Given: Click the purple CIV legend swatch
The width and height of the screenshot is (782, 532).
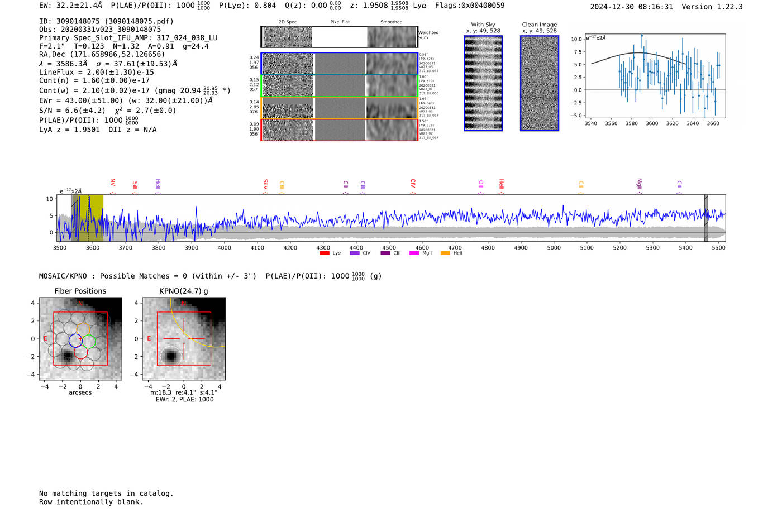Looking at the screenshot, I should 355,253.
